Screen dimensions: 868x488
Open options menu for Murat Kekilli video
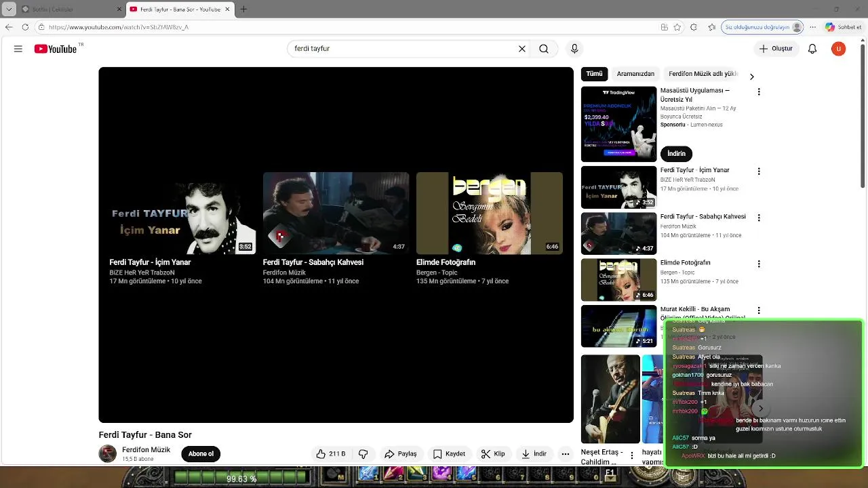tap(759, 310)
